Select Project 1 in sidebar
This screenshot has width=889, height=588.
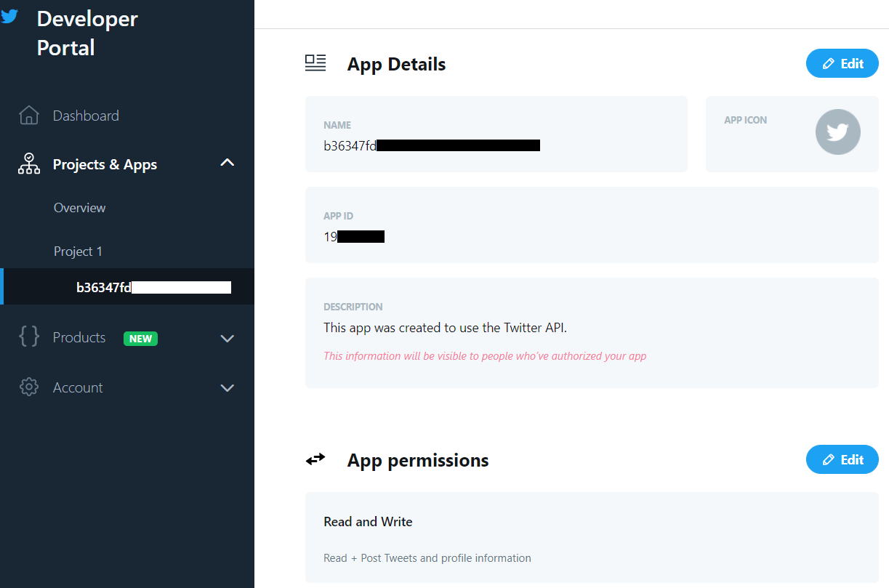pyautogui.click(x=78, y=251)
